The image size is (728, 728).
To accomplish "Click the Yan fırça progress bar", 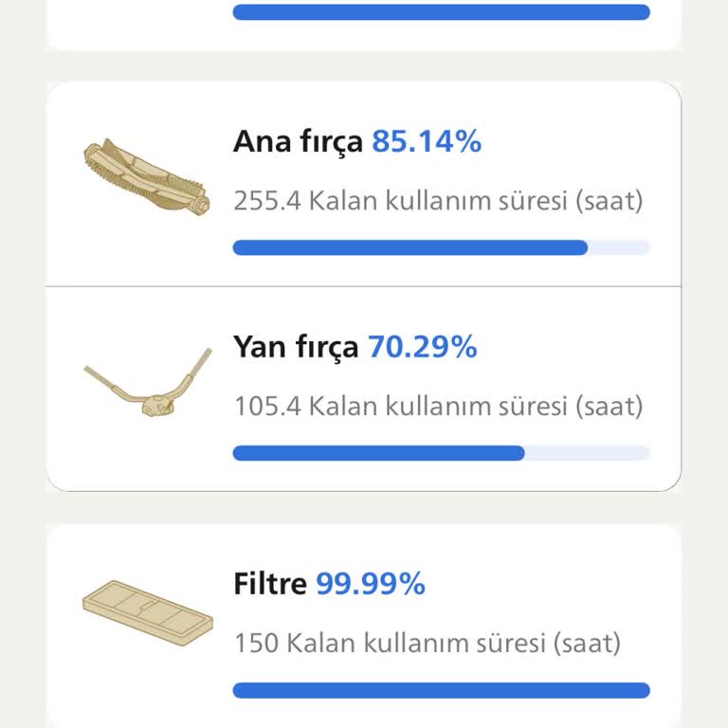I will 441,453.
